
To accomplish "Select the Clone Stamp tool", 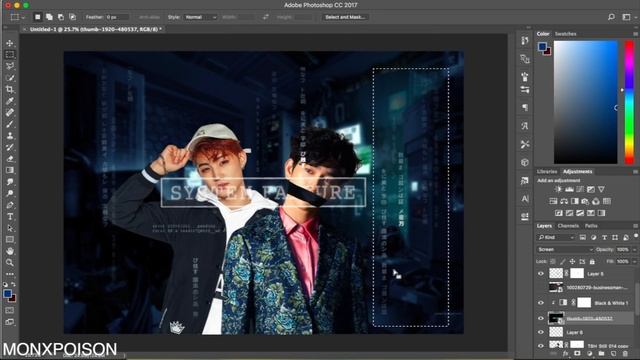I will 10,136.
